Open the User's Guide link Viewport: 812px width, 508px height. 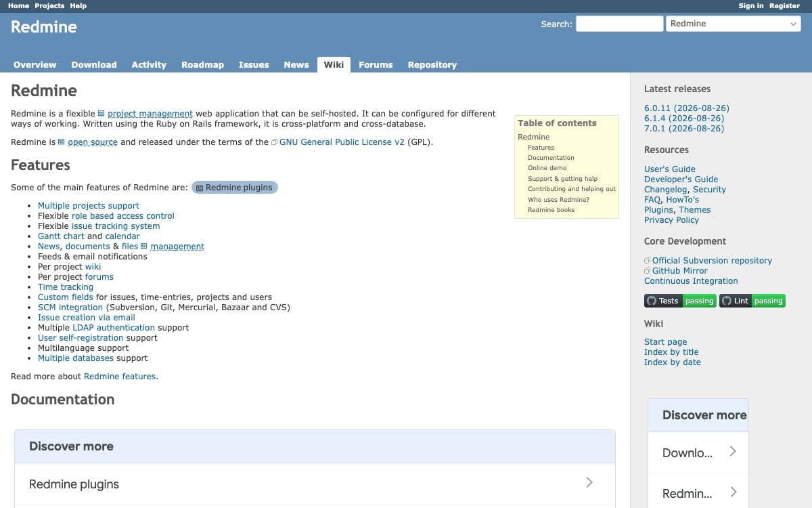[x=670, y=169]
